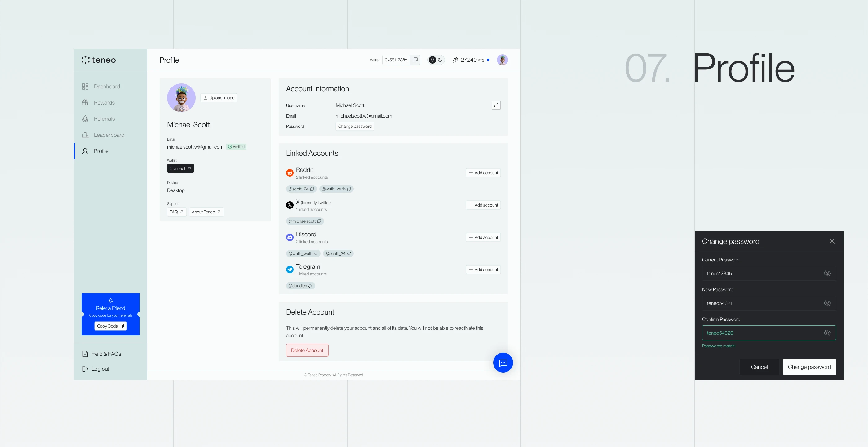Click the points rocket icon in header
868x447 pixels.
pyautogui.click(x=455, y=60)
